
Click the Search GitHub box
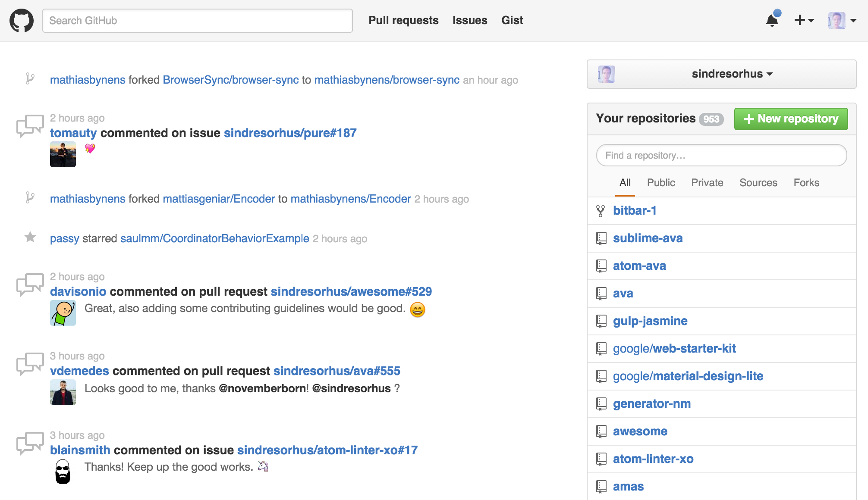click(x=198, y=21)
